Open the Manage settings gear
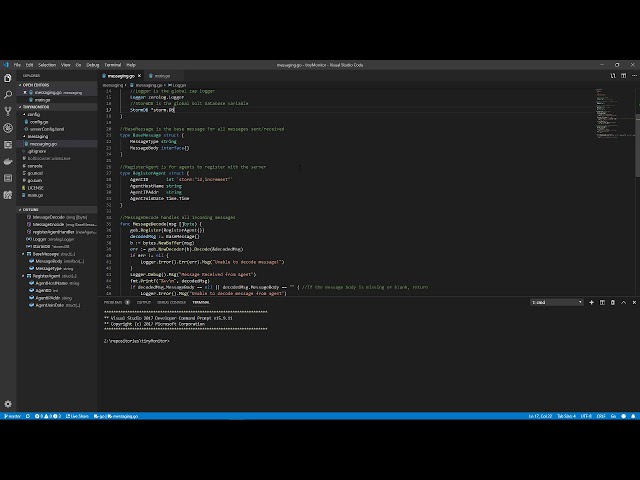The width and height of the screenshot is (640, 480). (8, 404)
